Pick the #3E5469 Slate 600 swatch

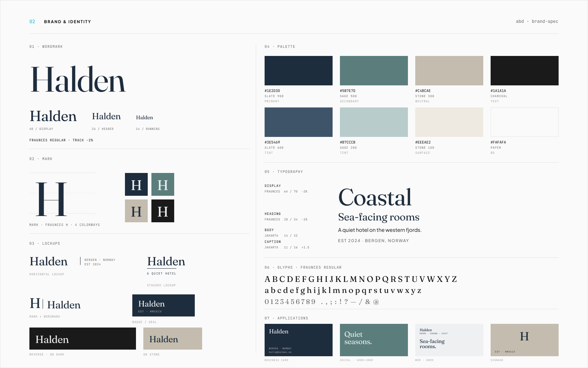(298, 122)
